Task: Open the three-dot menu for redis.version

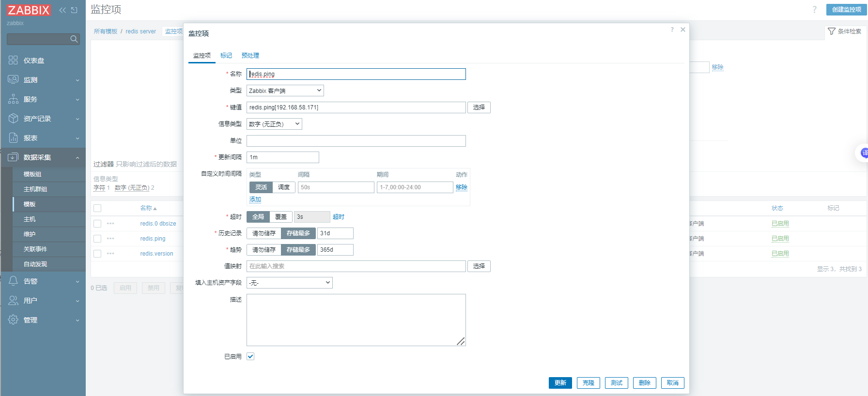Action: click(110, 254)
